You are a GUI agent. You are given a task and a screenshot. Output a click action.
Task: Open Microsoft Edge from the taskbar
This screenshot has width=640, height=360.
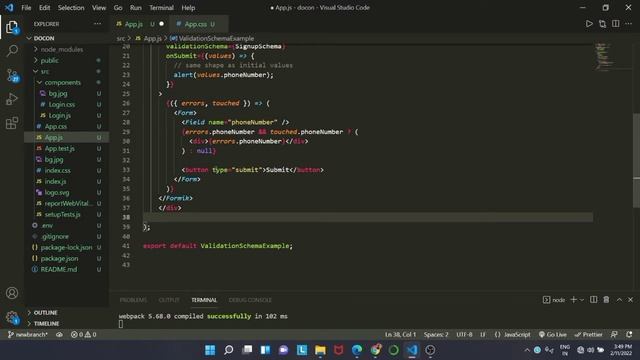tap(357, 350)
